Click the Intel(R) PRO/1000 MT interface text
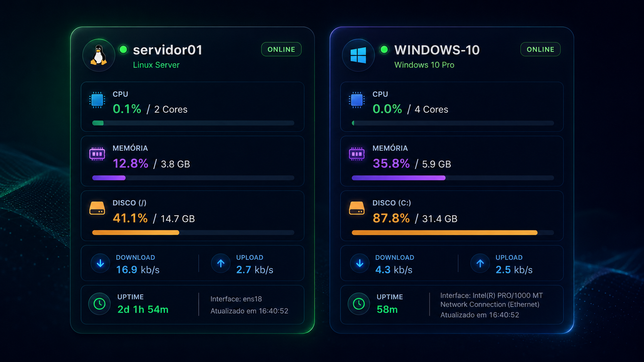Viewport: 644px width, 362px height. (x=491, y=300)
